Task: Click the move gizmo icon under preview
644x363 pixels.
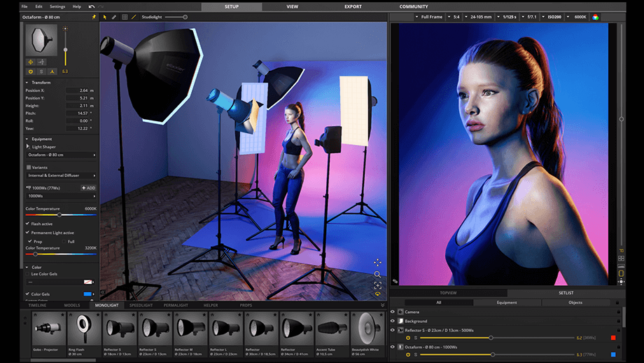Action: tap(30, 62)
